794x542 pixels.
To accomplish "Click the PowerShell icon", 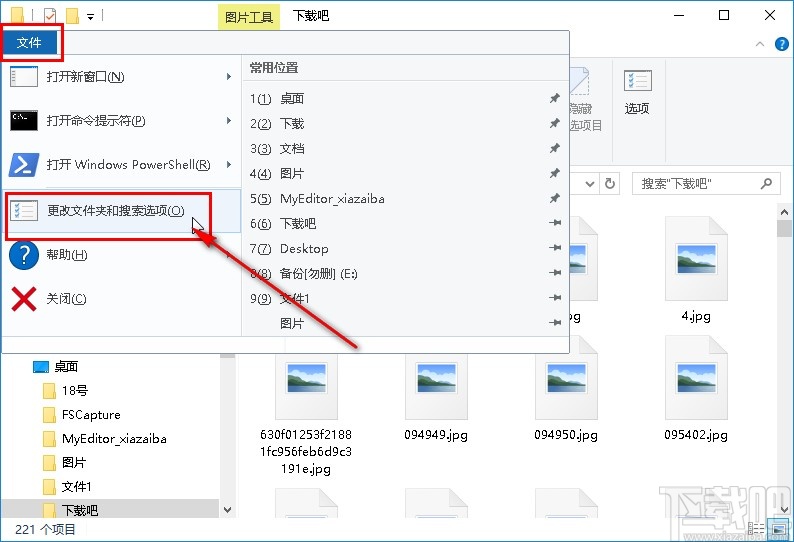I will click(x=24, y=165).
